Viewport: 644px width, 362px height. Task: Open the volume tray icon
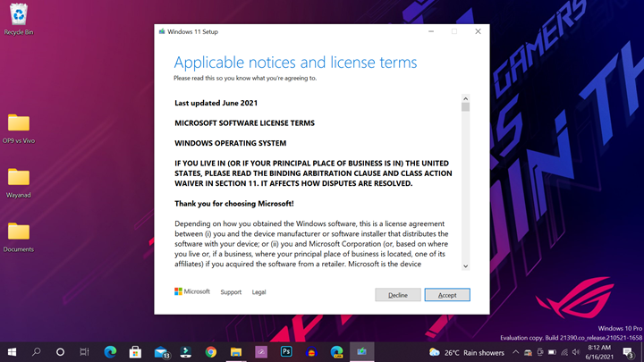pos(576,352)
